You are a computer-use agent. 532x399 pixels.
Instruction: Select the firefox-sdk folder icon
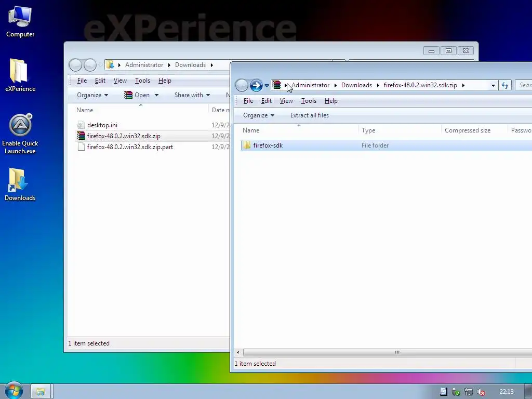click(247, 145)
